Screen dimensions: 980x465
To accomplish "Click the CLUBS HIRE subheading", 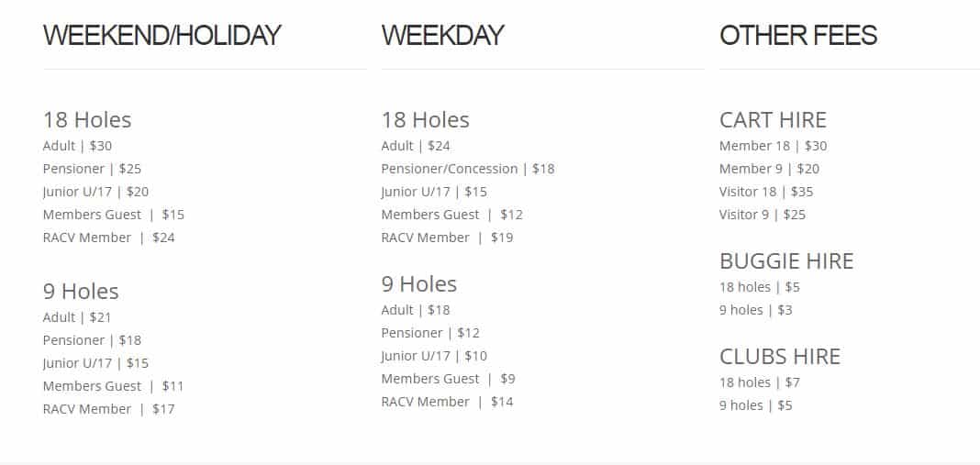I will (779, 357).
